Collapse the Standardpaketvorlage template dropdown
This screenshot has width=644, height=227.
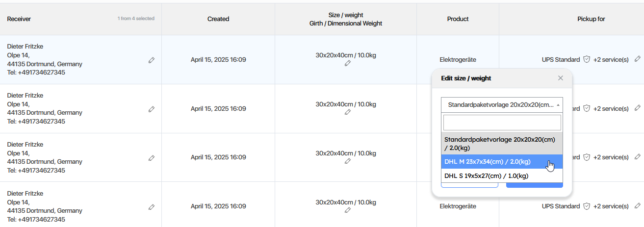tap(502, 104)
